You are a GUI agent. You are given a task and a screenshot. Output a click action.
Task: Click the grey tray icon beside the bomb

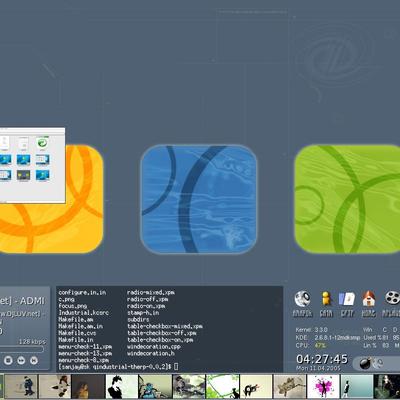[378, 363]
